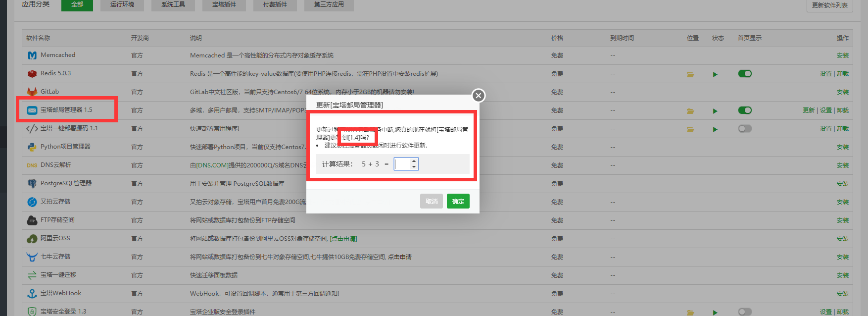868x316 pixels.
Task: Close the update dialog with the X
Action: 478,96
